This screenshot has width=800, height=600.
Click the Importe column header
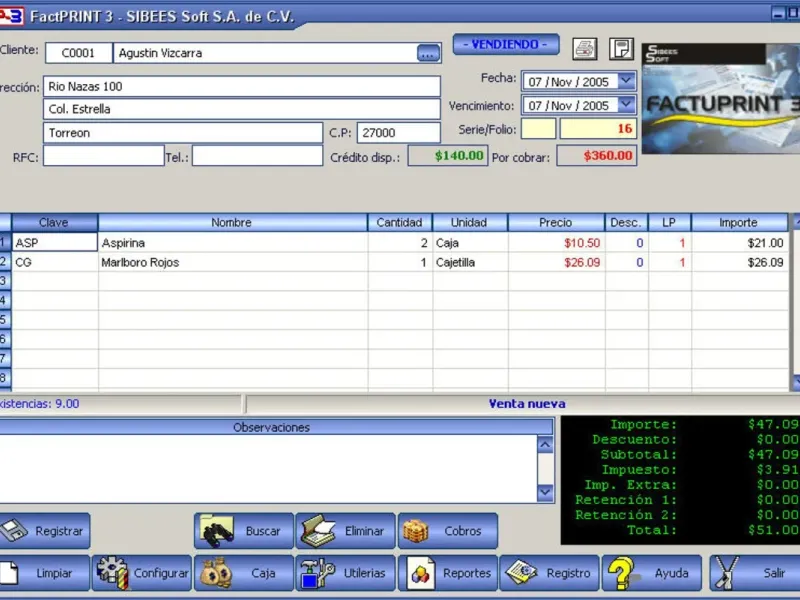[739, 222]
